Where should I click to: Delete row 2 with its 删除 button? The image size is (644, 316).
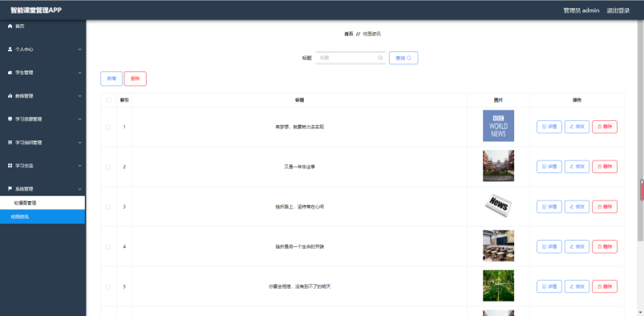pyautogui.click(x=605, y=167)
